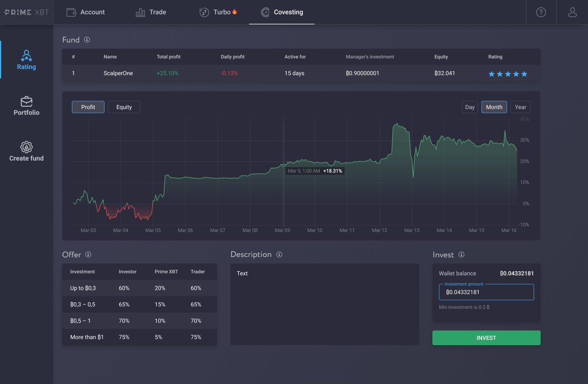
Task: Click the Fund info icon
Action: pyautogui.click(x=88, y=40)
